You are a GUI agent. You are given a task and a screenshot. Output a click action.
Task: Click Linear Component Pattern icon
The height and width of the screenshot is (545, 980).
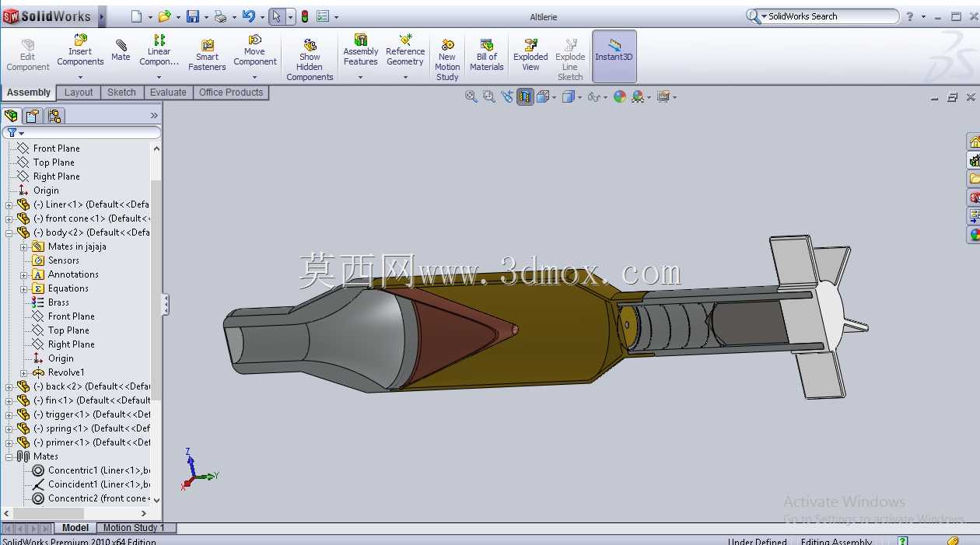(159, 40)
